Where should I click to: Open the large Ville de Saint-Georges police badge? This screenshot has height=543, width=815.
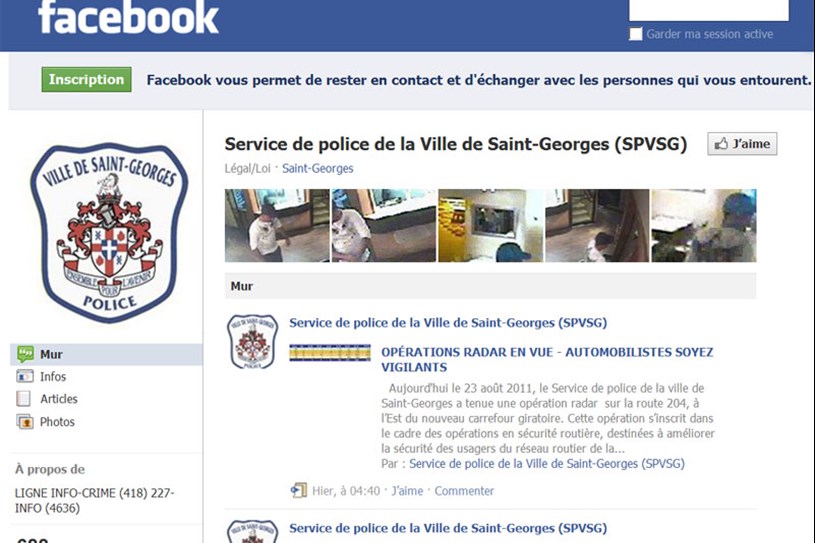109,232
